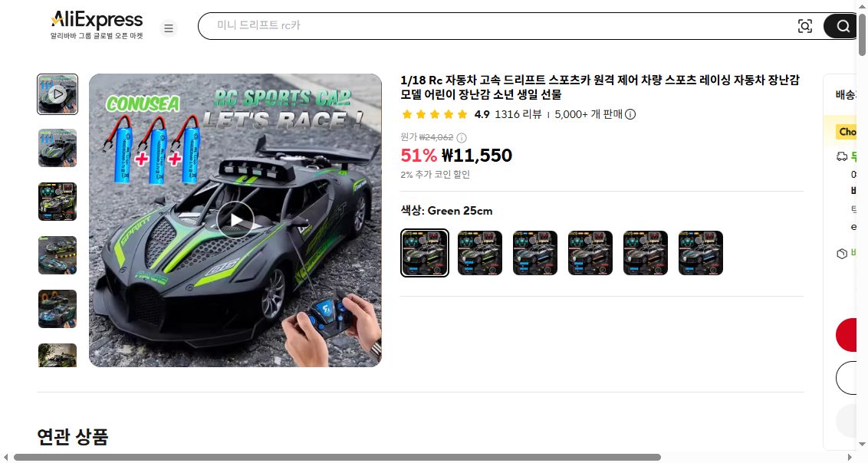The height and width of the screenshot is (463, 868).
Task: Play the product video in the main image
Action: (235, 220)
